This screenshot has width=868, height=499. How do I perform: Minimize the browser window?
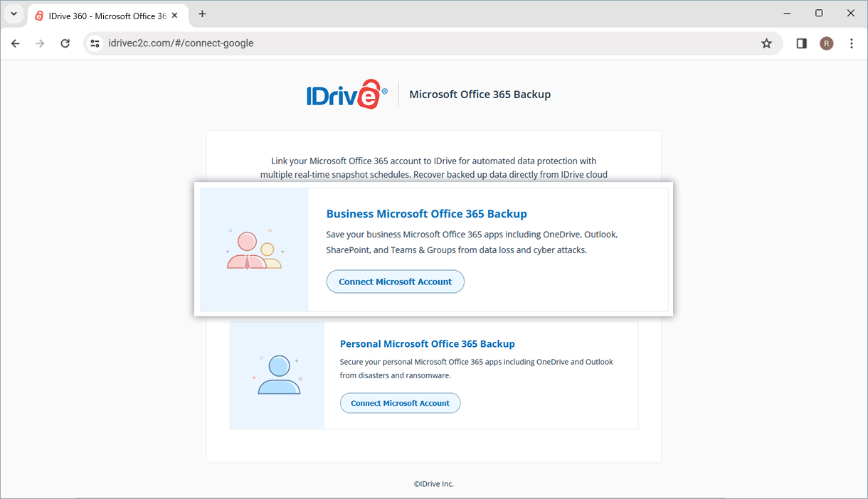pyautogui.click(x=787, y=13)
